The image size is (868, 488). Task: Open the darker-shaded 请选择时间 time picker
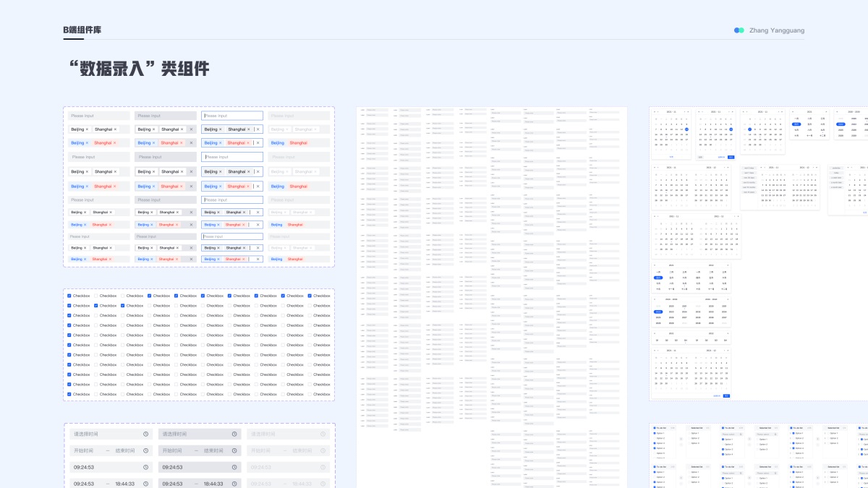coord(200,434)
